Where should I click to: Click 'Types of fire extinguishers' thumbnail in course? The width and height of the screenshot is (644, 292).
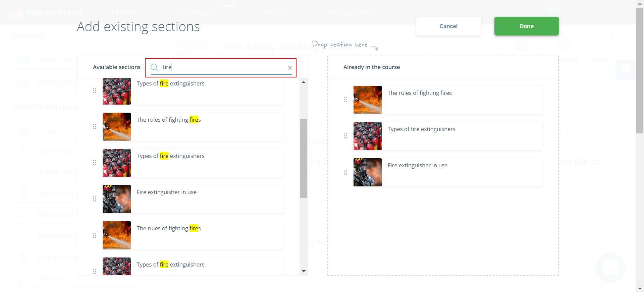pos(367,136)
